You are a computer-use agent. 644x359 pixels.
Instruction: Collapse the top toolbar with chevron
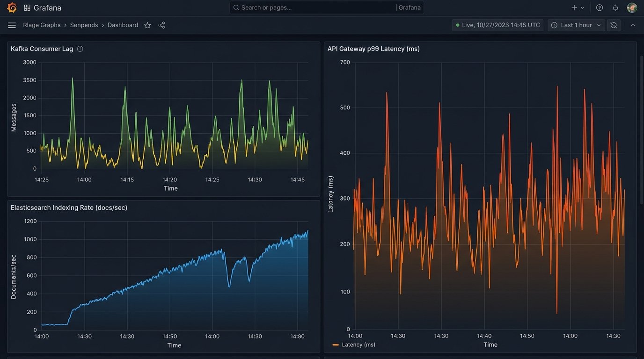pos(633,25)
